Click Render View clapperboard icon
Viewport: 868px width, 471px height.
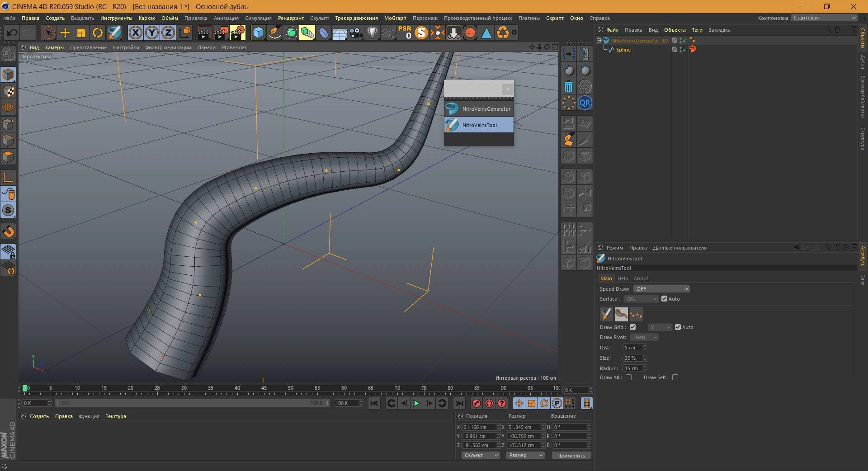coord(204,33)
